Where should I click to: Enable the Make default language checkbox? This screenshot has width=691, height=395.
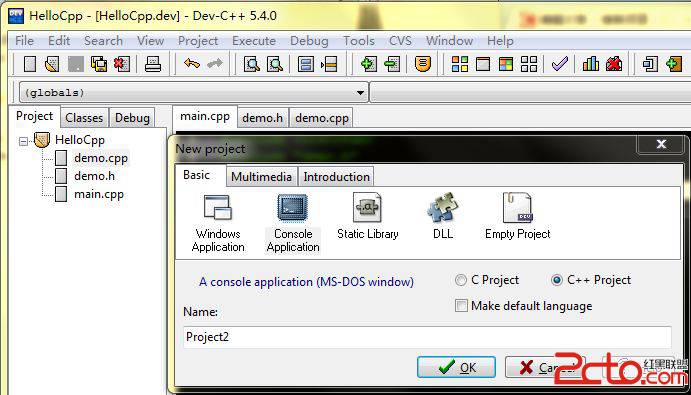[461, 306]
